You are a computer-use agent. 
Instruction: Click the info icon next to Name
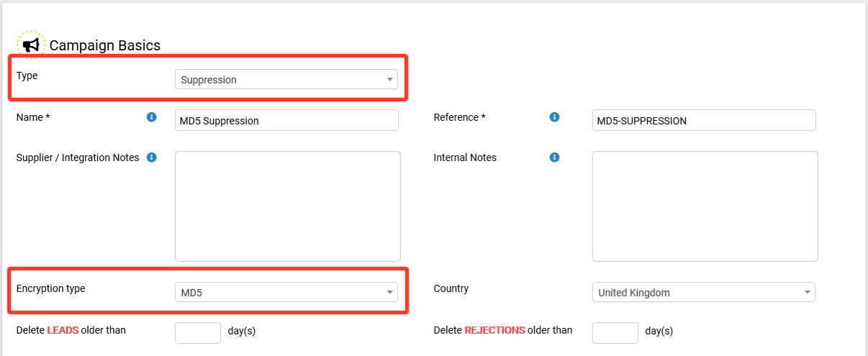[151, 117]
